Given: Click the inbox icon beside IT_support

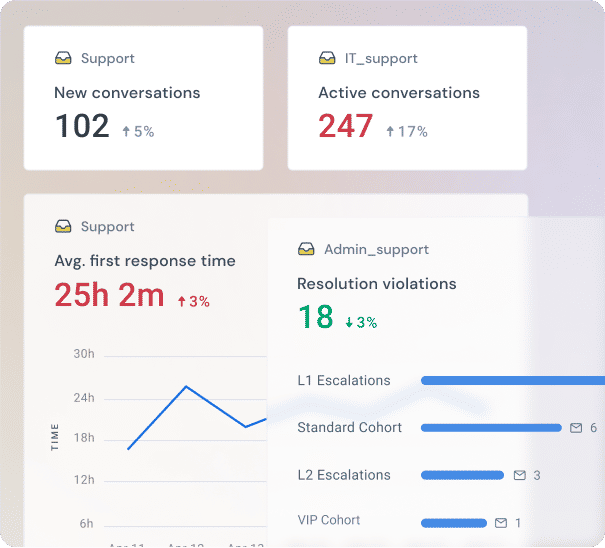Looking at the screenshot, I should click(x=327, y=58).
